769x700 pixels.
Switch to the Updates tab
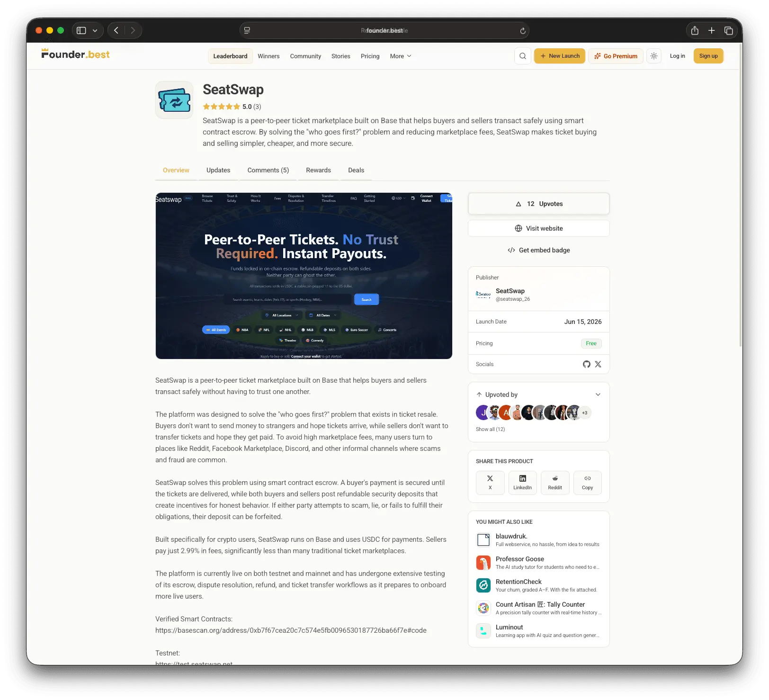point(218,170)
